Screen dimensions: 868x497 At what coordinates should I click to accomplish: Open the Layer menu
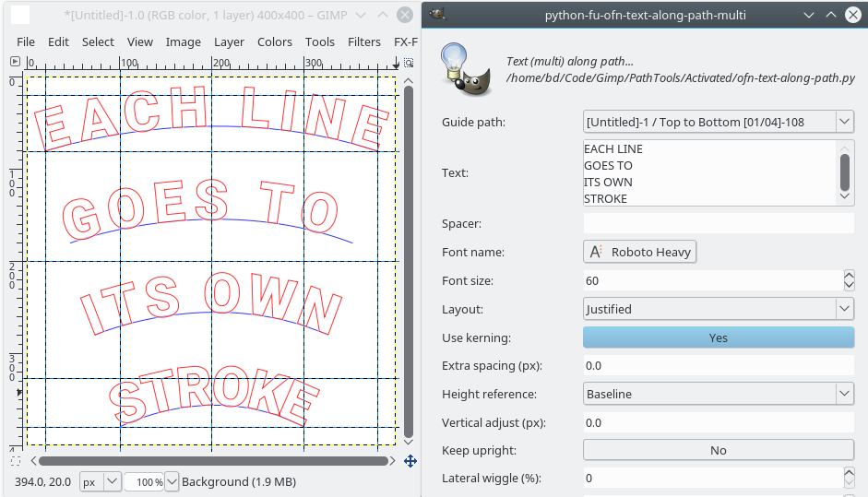pos(229,42)
